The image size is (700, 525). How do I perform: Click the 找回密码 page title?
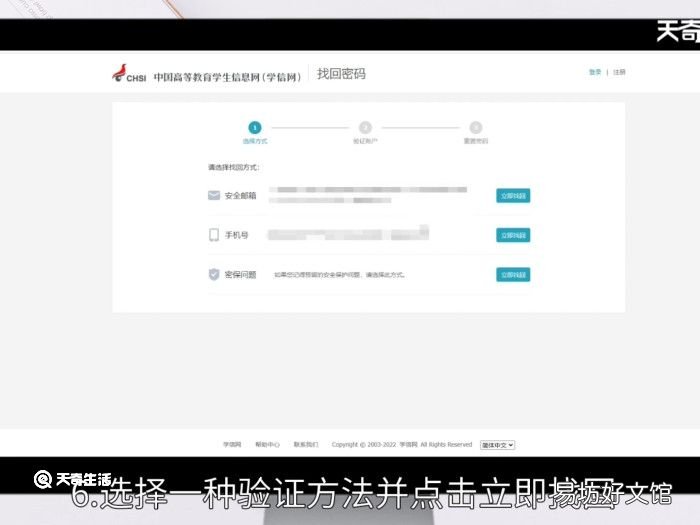pyautogui.click(x=341, y=74)
